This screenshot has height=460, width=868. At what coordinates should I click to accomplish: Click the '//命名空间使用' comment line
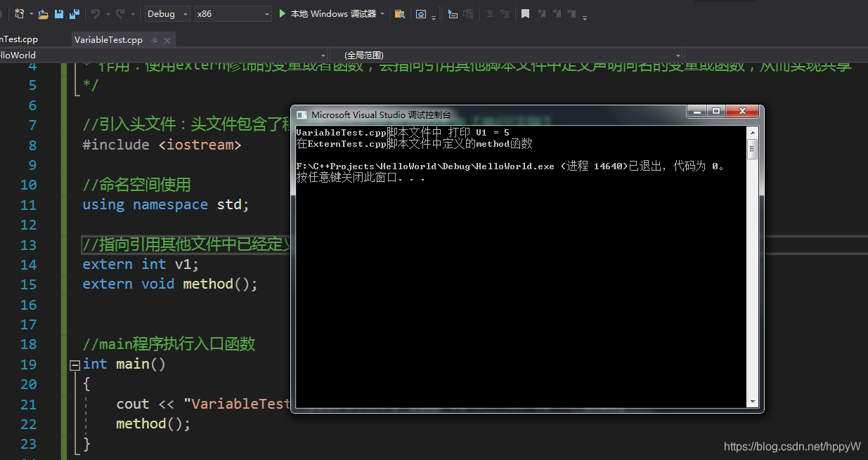136,185
